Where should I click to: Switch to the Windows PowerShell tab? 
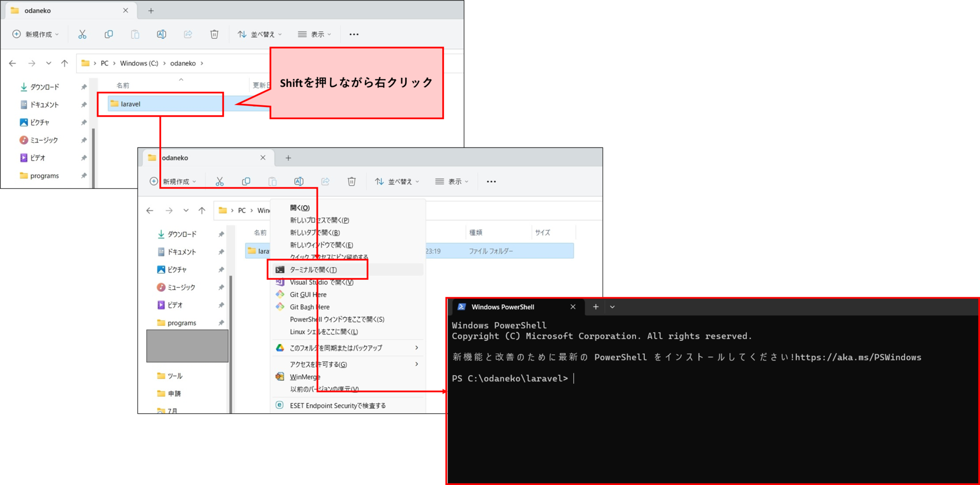click(x=502, y=307)
